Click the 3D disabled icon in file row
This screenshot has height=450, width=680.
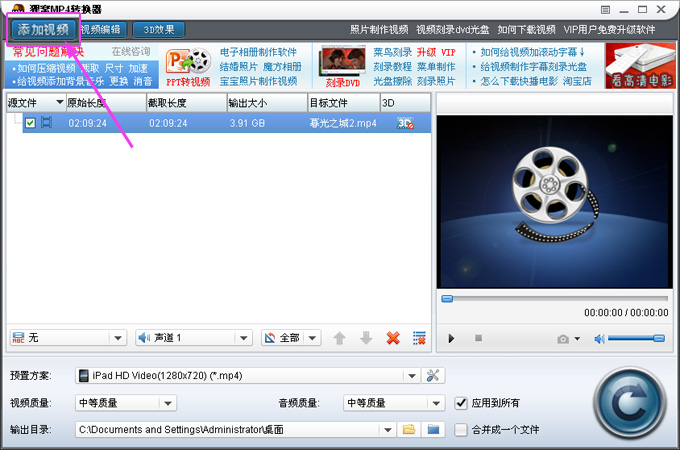405,123
